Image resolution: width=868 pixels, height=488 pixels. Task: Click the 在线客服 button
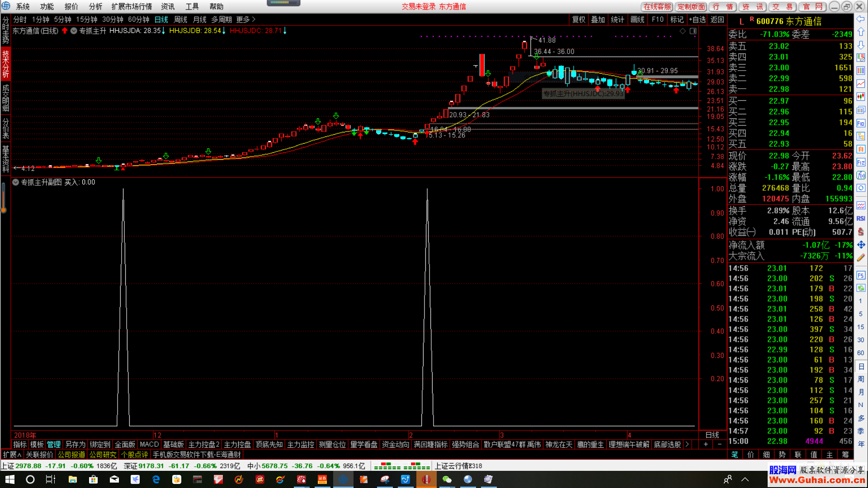[x=657, y=6]
